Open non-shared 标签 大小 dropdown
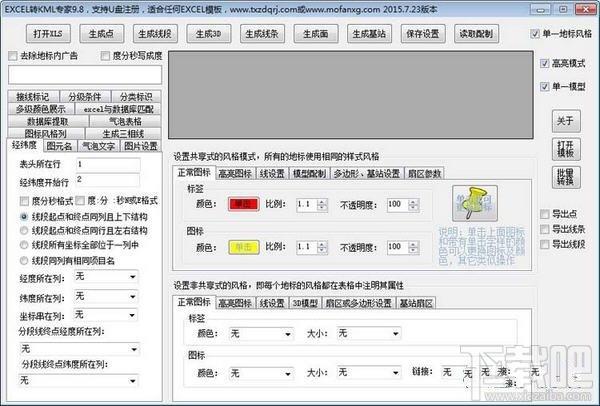The image size is (600, 406). (369, 334)
